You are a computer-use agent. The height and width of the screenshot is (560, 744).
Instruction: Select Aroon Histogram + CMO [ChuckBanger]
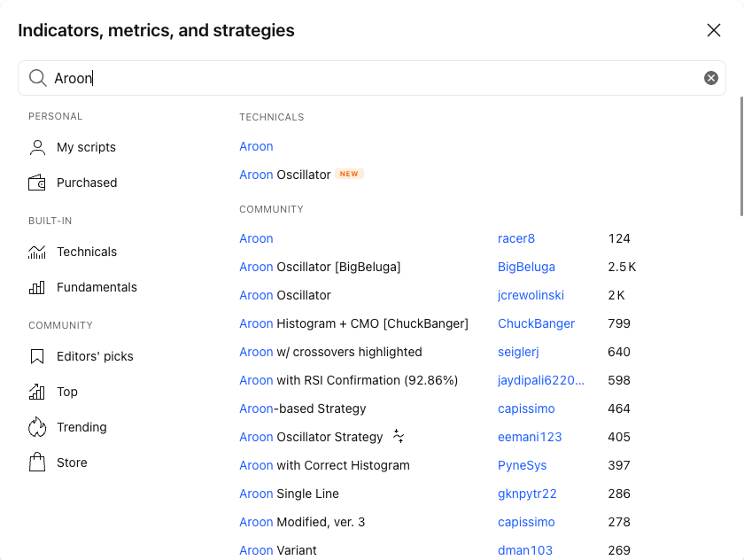pos(354,323)
